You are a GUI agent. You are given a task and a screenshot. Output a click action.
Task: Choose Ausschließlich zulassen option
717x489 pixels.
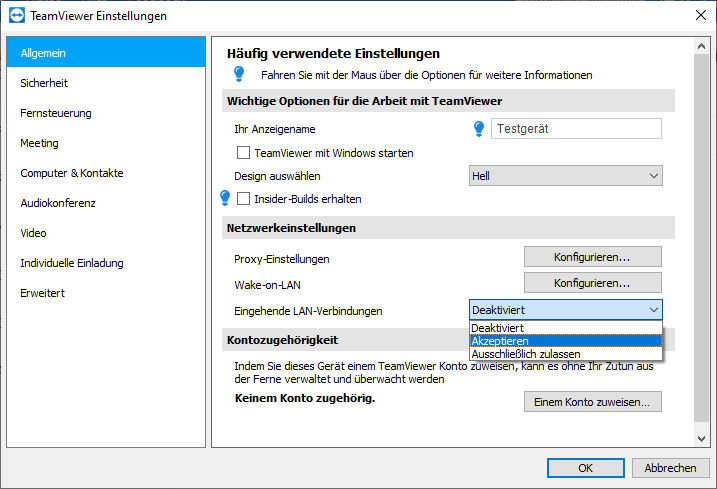click(x=566, y=354)
